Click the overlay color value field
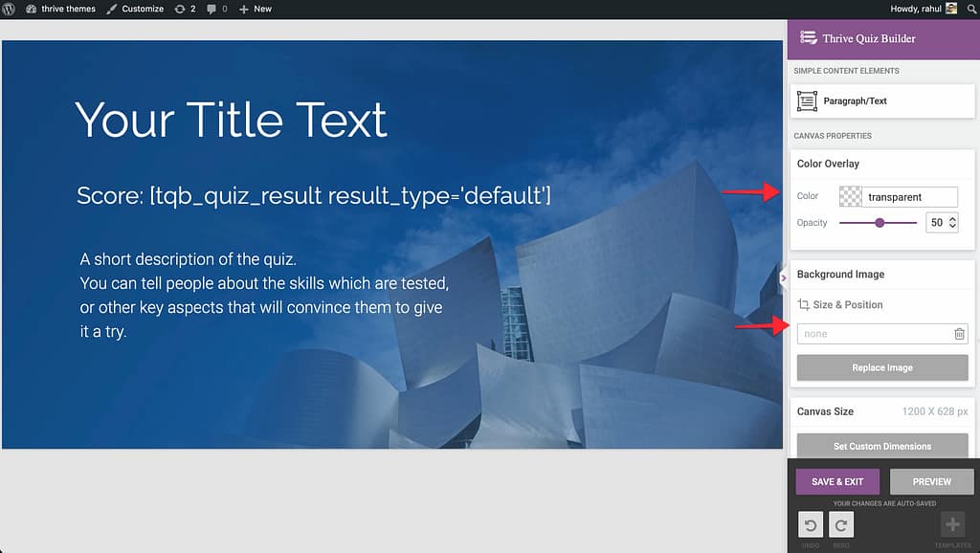980x553 pixels. (909, 197)
